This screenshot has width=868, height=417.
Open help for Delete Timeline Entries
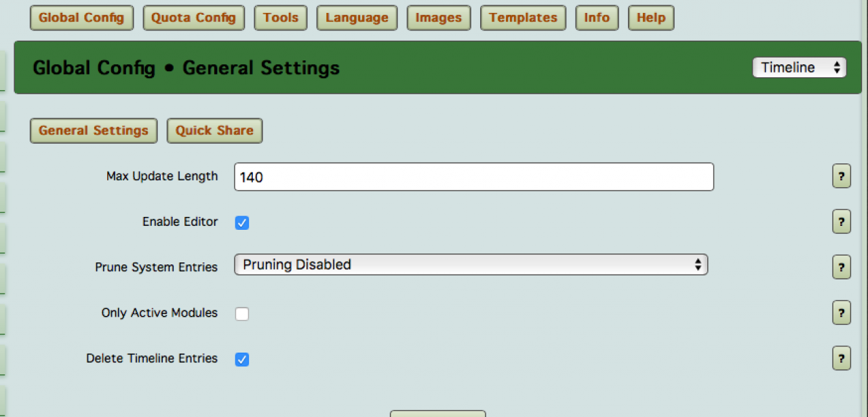click(x=841, y=358)
